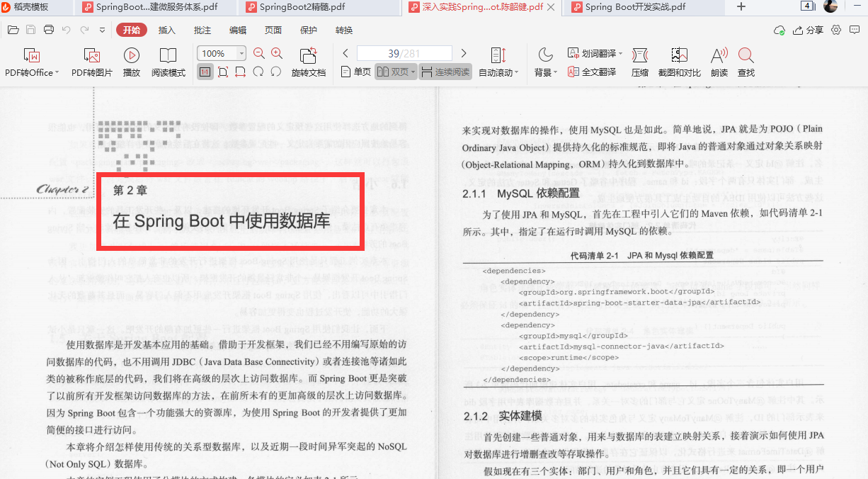868x479 pixels.
Task: Go to next page with right arrow
Action: click(464, 52)
